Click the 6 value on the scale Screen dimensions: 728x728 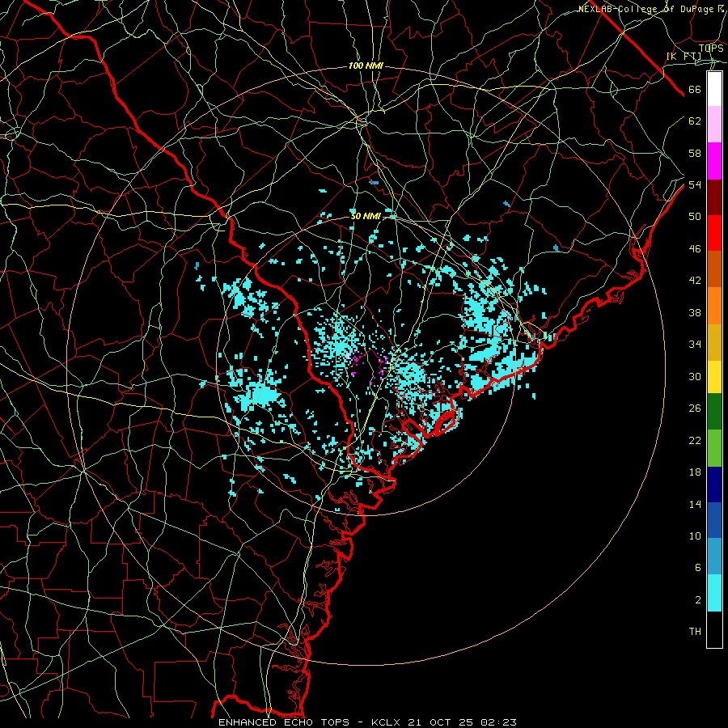[x=697, y=567]
